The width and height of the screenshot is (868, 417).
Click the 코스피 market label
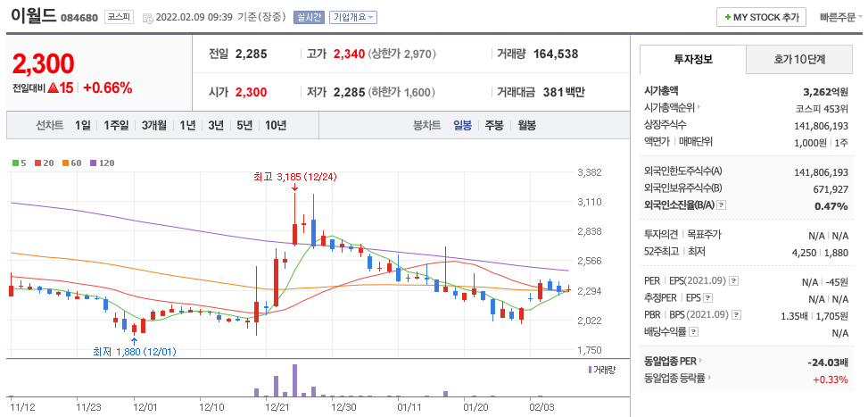[x=120, y=17]
